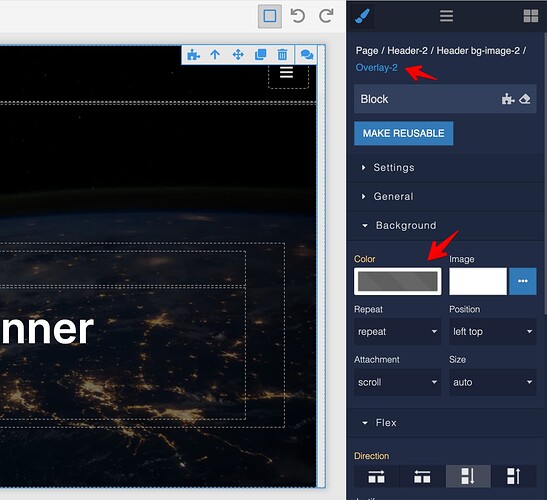
Task: Collapse the Flex section
Action: tap(445, 423)
